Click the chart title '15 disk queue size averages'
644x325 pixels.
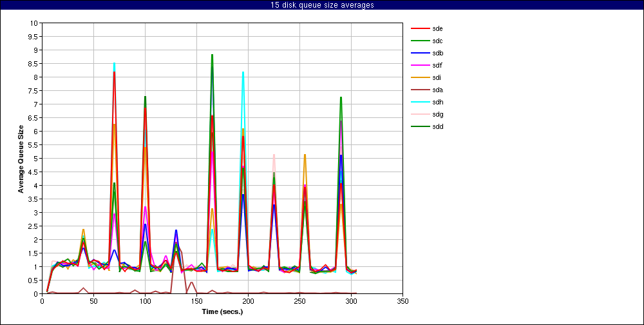point(322,5)
